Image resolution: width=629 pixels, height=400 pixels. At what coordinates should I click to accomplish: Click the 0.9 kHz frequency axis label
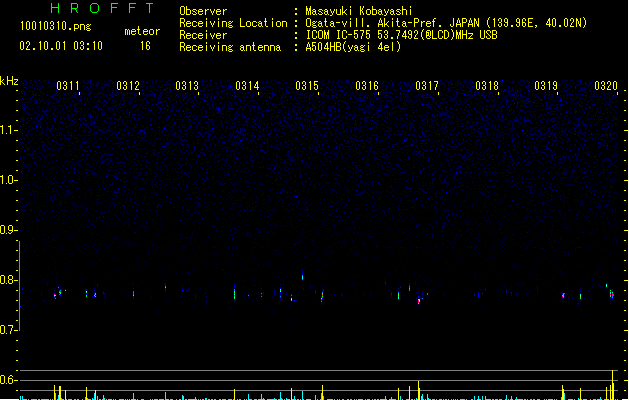(8, 230)
